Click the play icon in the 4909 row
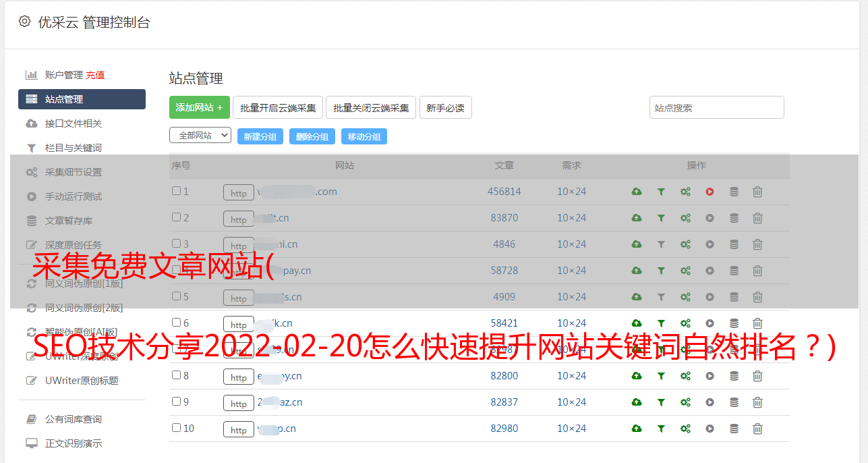The height and width of the screenshot is (463, 868). pyautogui.click(x=710, y=297)
